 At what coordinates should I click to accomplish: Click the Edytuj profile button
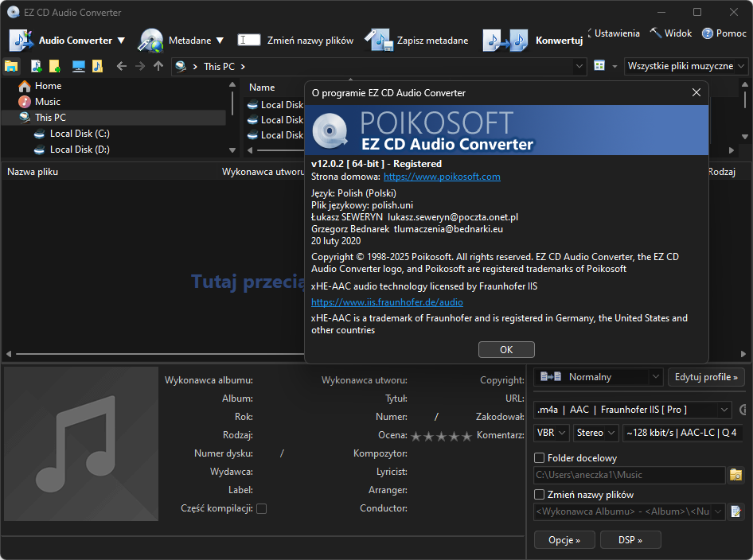pos(706,377)
